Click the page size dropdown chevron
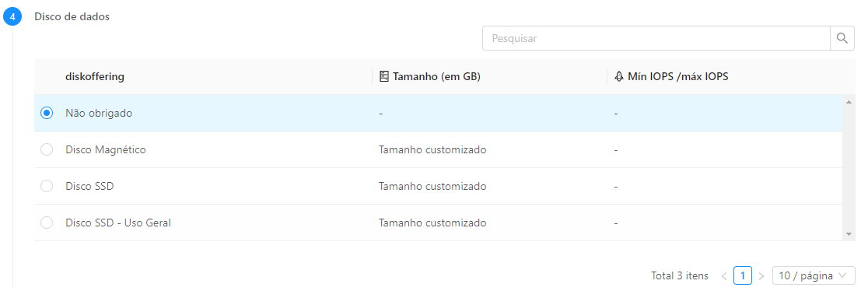868x291 pixels. tap(842, 275)
